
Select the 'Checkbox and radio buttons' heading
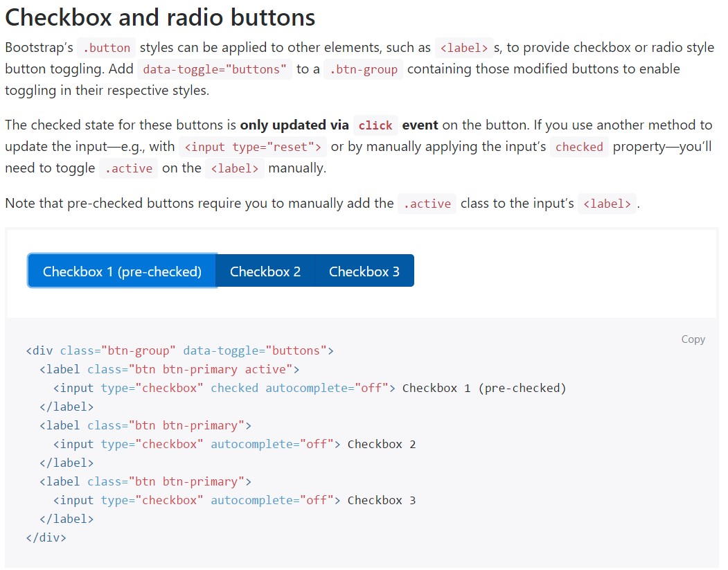[159, 17]
